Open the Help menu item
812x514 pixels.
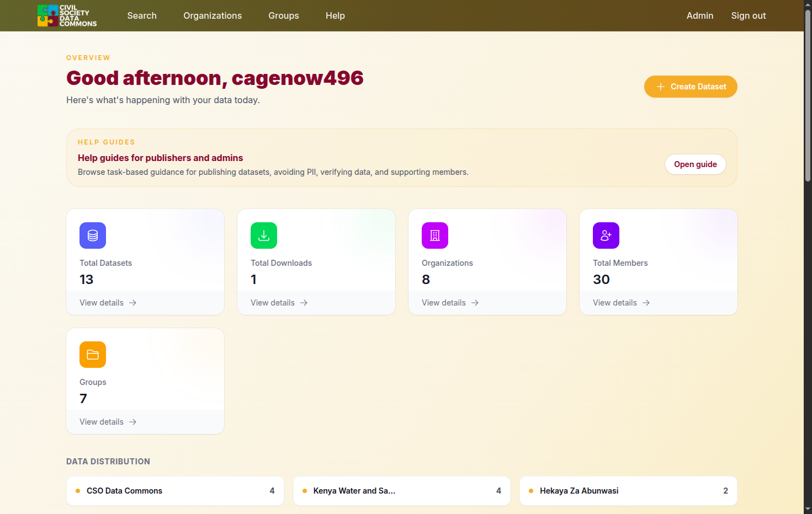pyautogui.click(x=335, y=15)
